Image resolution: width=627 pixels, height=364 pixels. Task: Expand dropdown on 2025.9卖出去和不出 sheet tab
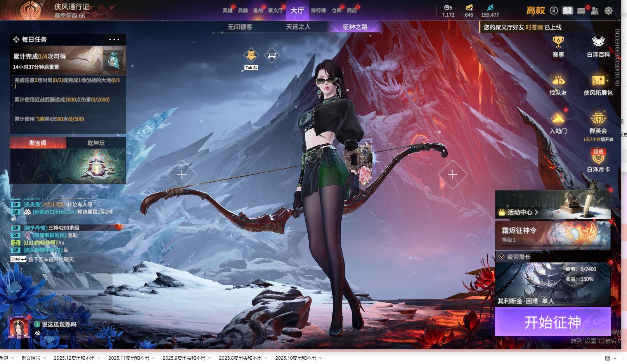pos(210,358)
